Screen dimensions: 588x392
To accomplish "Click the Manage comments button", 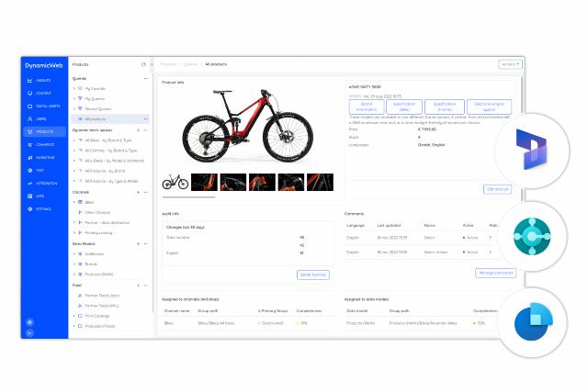I will (496, 273).
